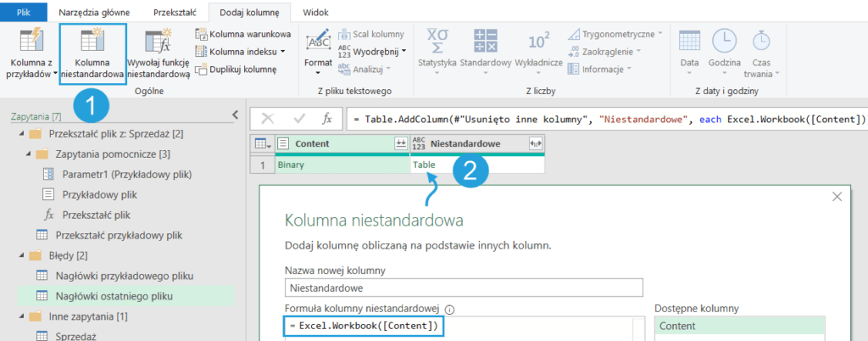Click the Data calendar icon
This screenshot has height=341, width=868.
click(689, 41)
